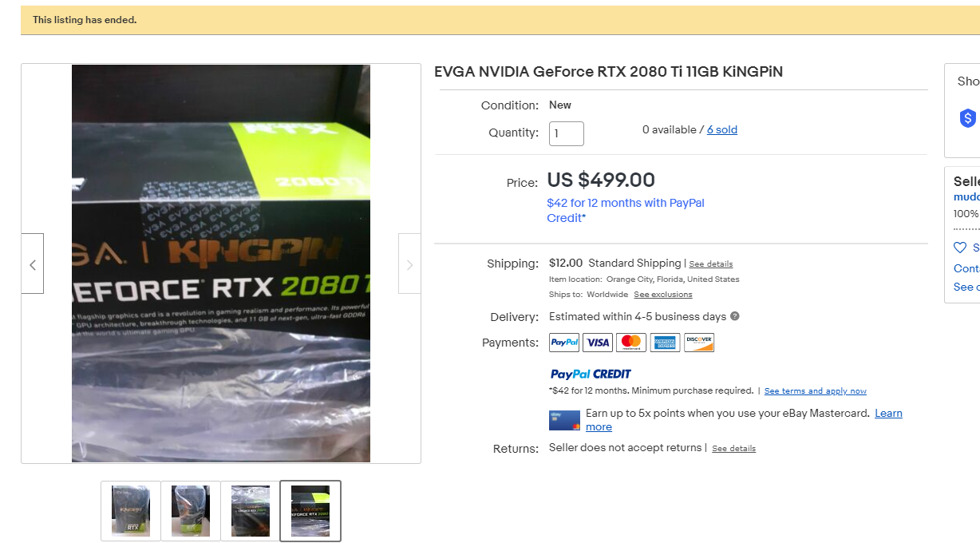Open shipping 'See details' link
Image resolution: width=980 pixels, height=543 pixels.
[711, 264]
